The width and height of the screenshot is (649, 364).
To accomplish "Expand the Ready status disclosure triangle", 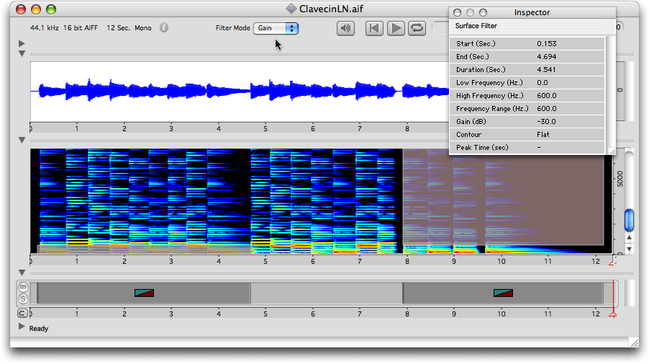I will click(22, 327).
